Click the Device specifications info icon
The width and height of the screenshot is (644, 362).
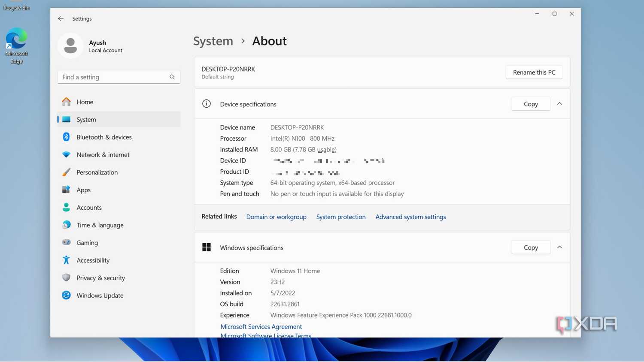(x=207, y=104)
